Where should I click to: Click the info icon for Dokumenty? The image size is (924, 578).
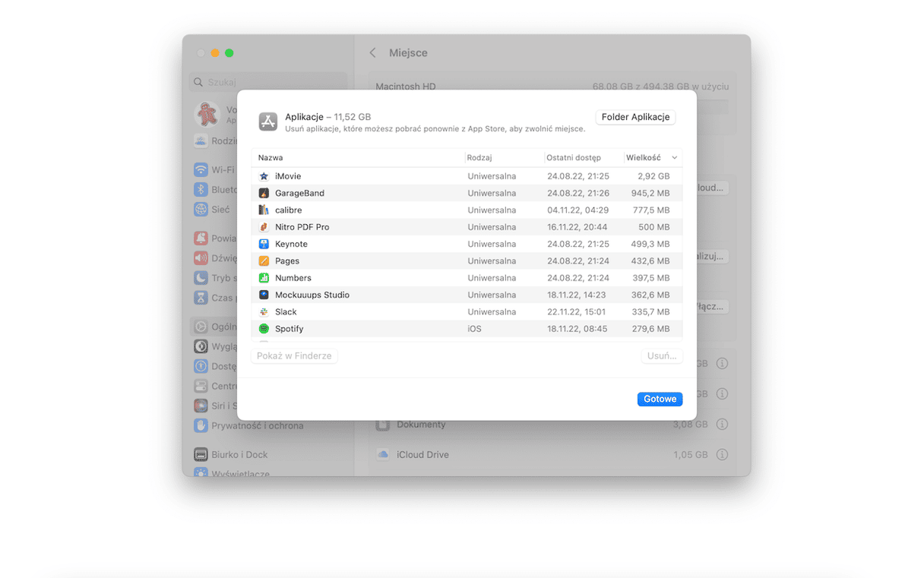click(x=722, y=424)
